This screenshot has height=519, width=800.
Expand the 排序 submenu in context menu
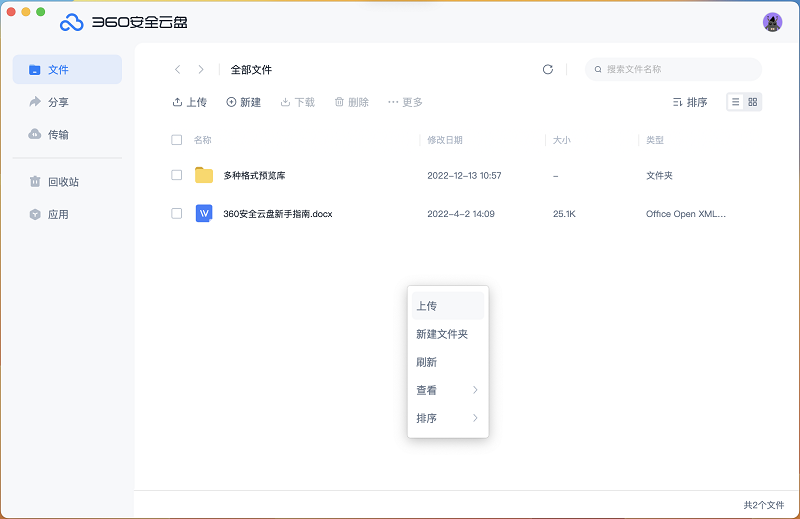[x=447, y=418]
